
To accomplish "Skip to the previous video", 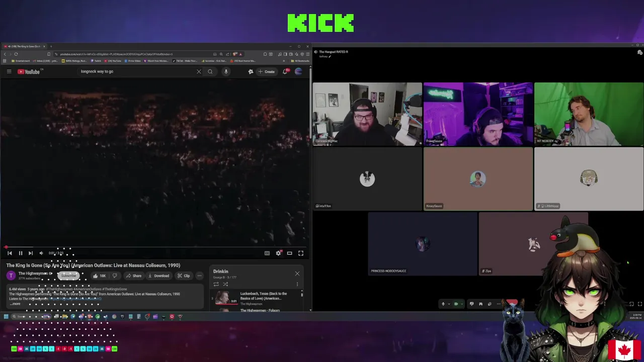I will 10,253.
